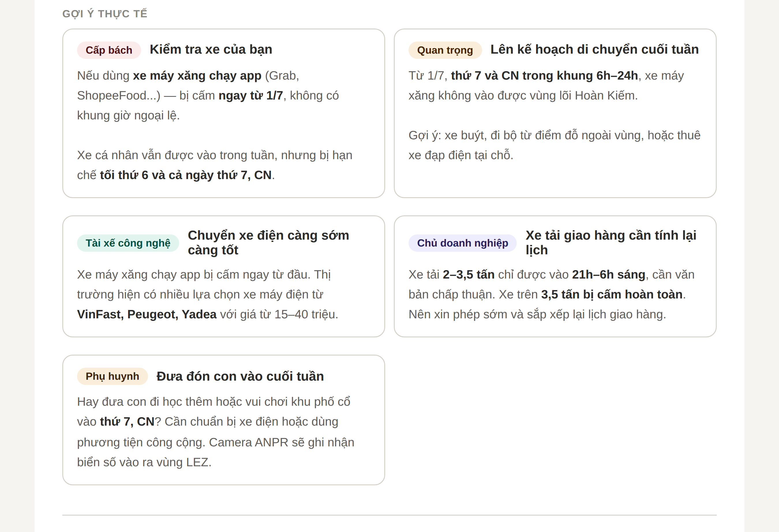Click the "Lên kế hoạch di chuyển cuối tuần" title
The width and height of the screenshot is (779, 532).
594,50
